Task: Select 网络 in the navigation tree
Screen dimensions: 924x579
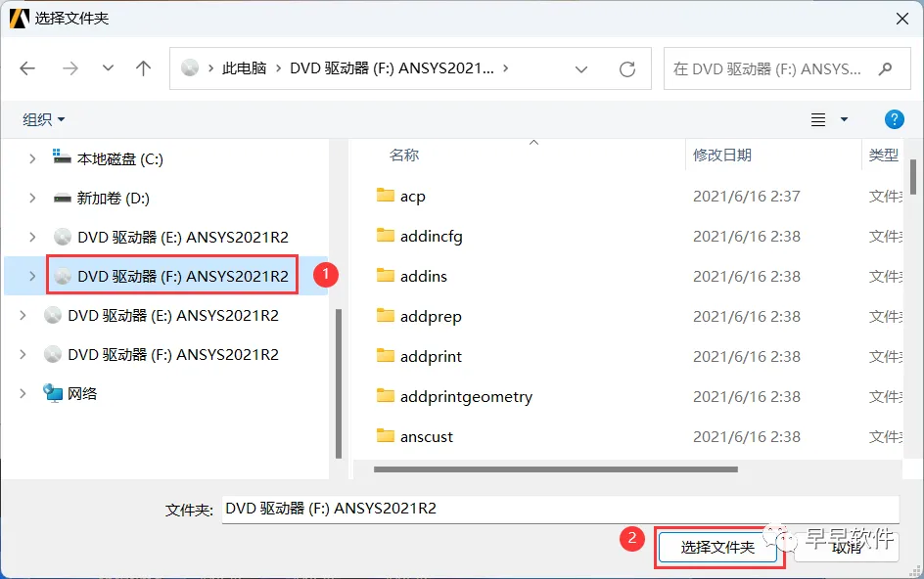Action: tap(82, 393)
